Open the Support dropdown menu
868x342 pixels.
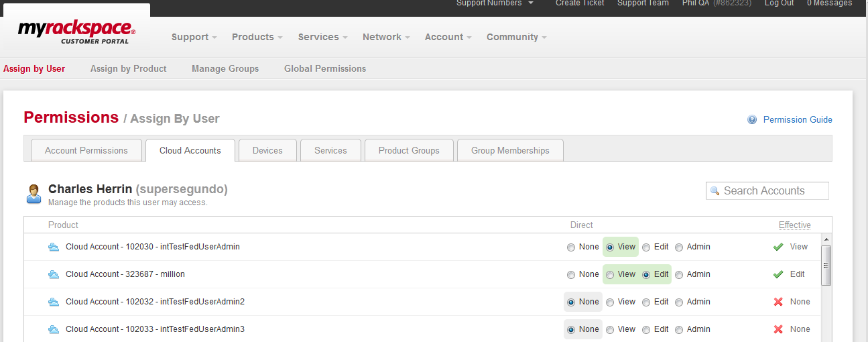click(194, 37)
